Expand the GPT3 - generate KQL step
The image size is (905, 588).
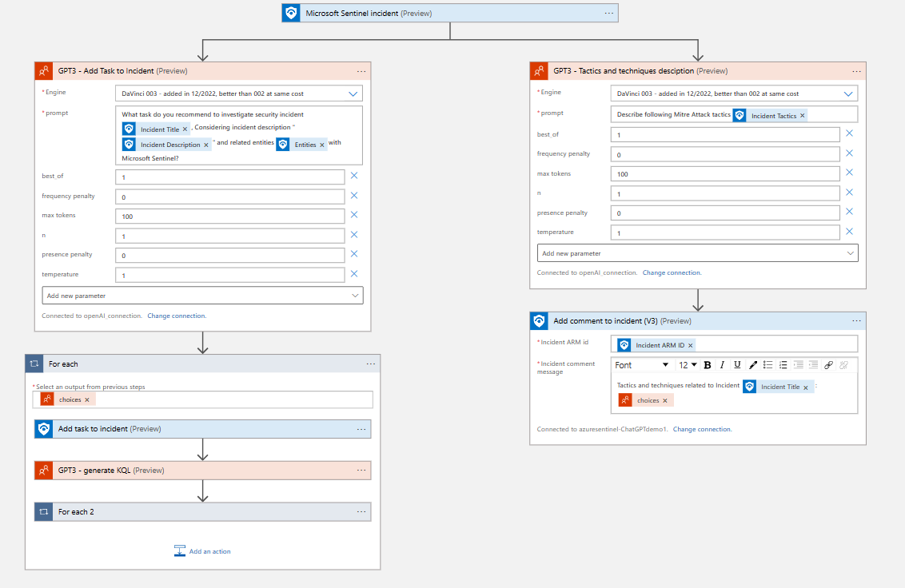(x=202, y=471)
